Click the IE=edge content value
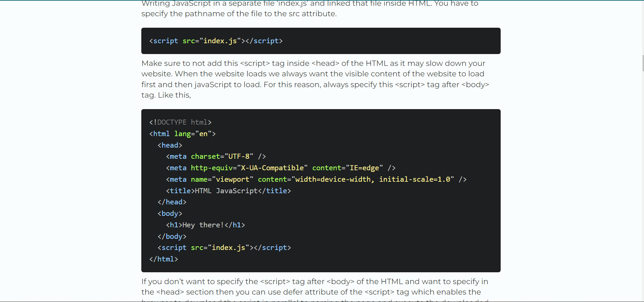This screenshot has height=302, width=644. click(364, 168)
